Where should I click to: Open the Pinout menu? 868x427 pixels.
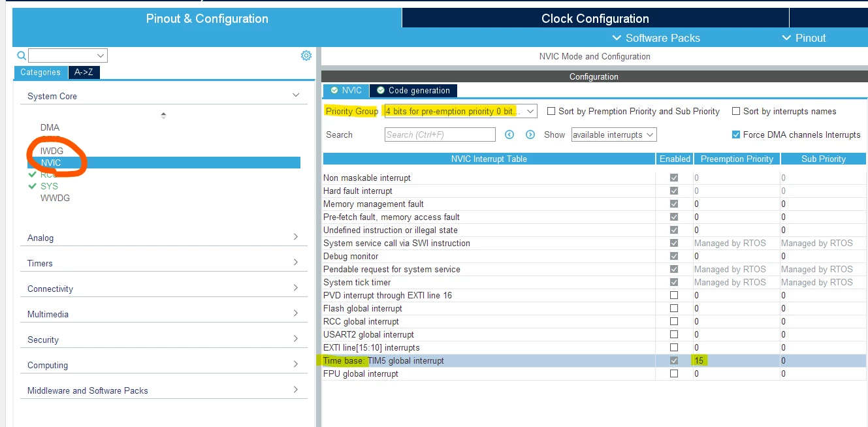pyautogui.click(x=804, y=38)
